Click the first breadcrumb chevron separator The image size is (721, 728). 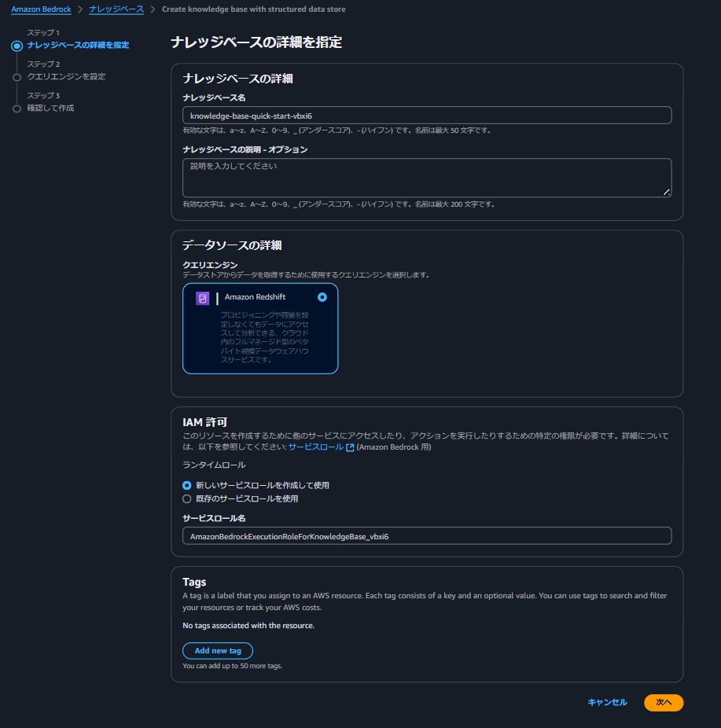pos(80,9)
